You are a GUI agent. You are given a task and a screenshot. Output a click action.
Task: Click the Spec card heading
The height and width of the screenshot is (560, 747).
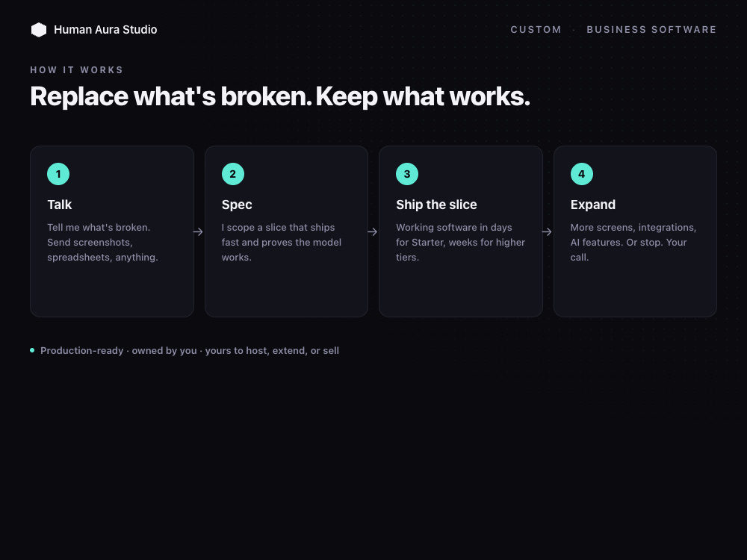coord(237,205)
